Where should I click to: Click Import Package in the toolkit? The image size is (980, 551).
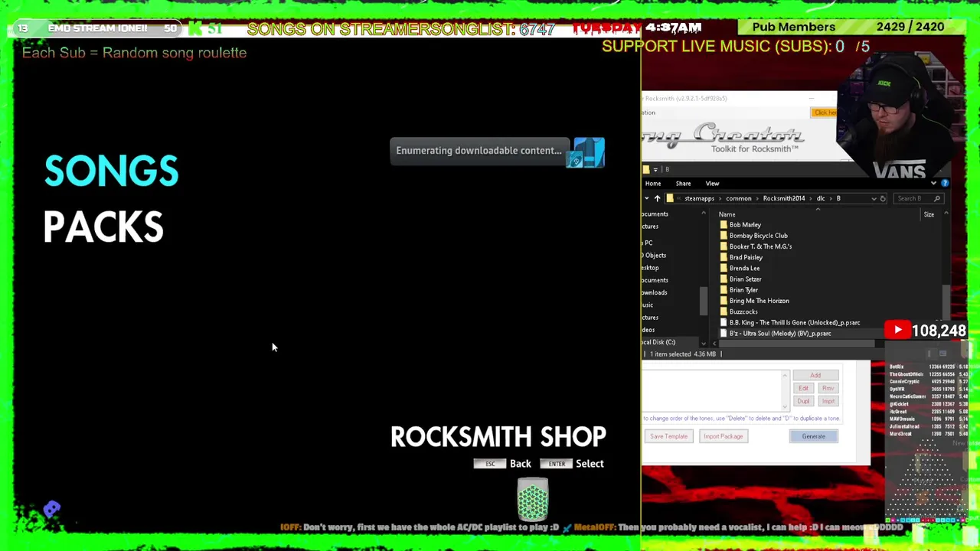pyautogui.click(x=723, y=436)
